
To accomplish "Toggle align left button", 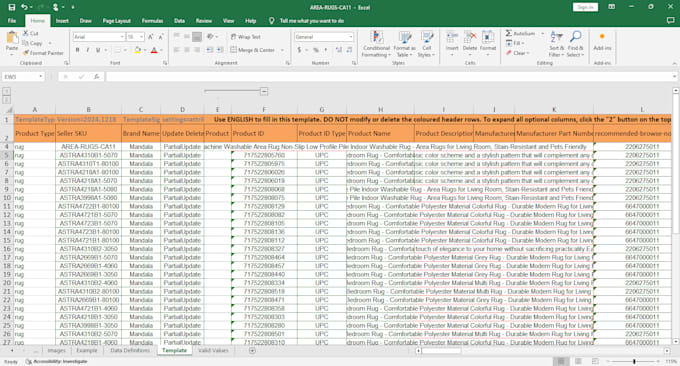I will pos(177,50).
